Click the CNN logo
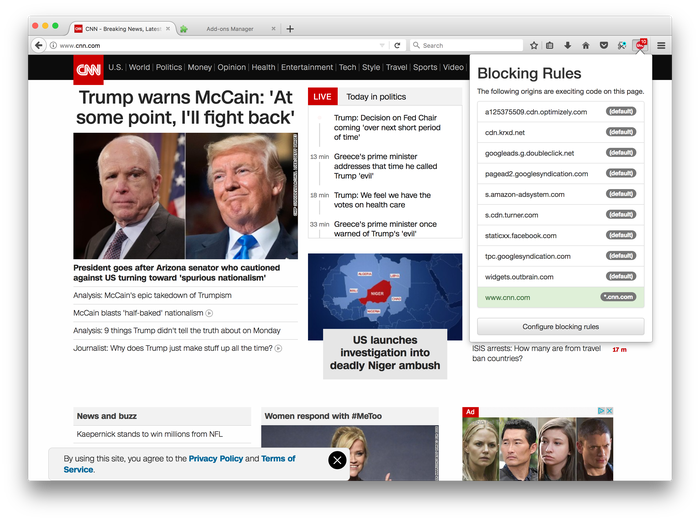The image size is (700, 521). [88, 70]
